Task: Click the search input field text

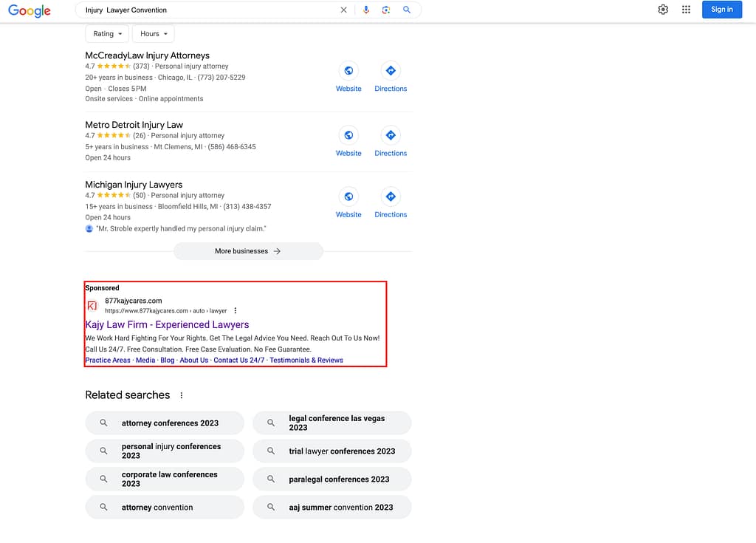Action: coord(126,10)
